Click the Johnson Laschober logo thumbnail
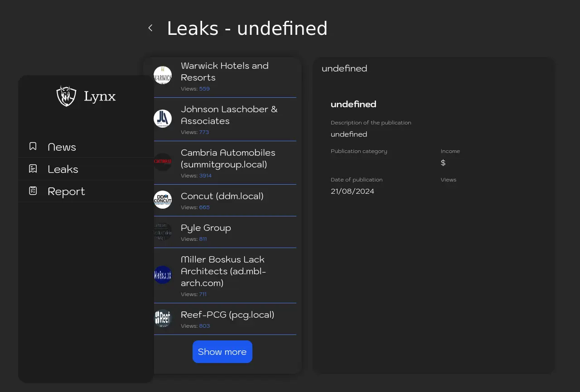Screen dimensions: 580x392 [163, 119]
